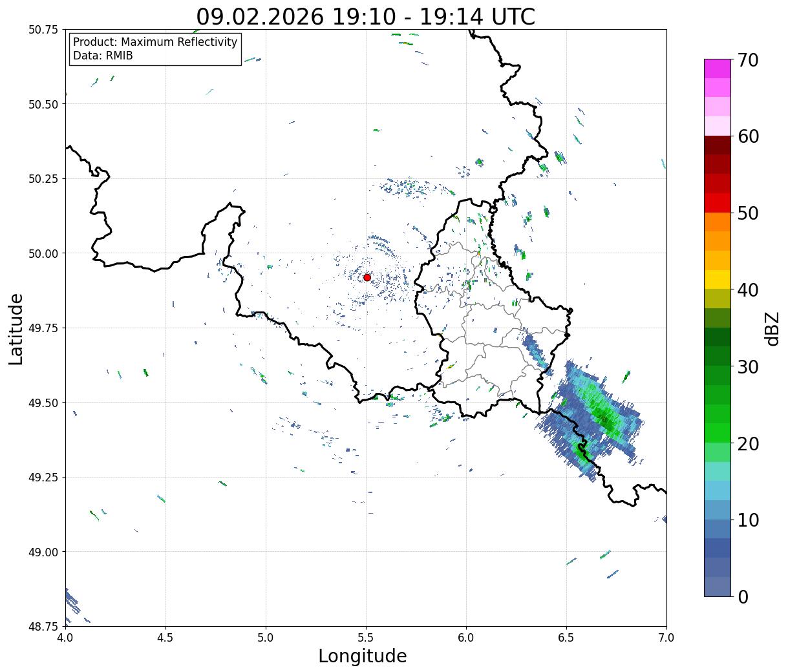Click colorbar tick label 50

tap(747, 213)
